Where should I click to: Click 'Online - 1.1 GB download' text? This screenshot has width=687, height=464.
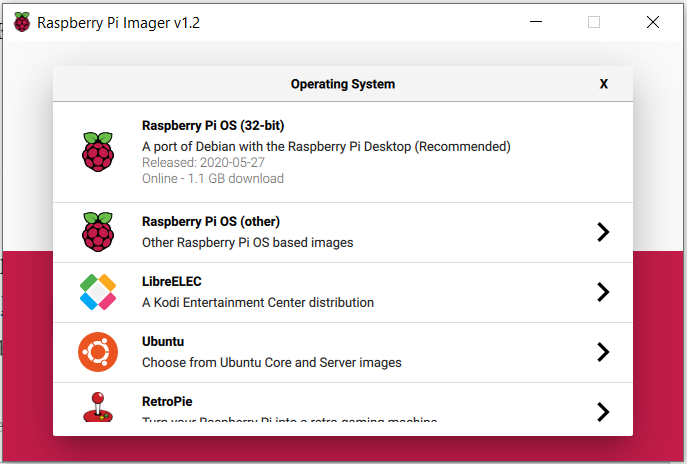click(213, 179)
